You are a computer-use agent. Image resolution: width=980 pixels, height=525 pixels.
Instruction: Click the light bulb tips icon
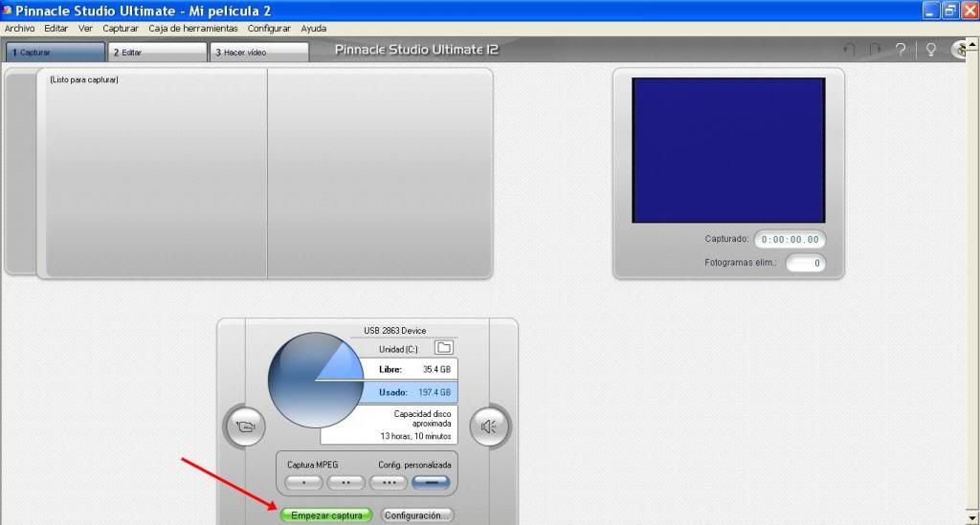930,51
